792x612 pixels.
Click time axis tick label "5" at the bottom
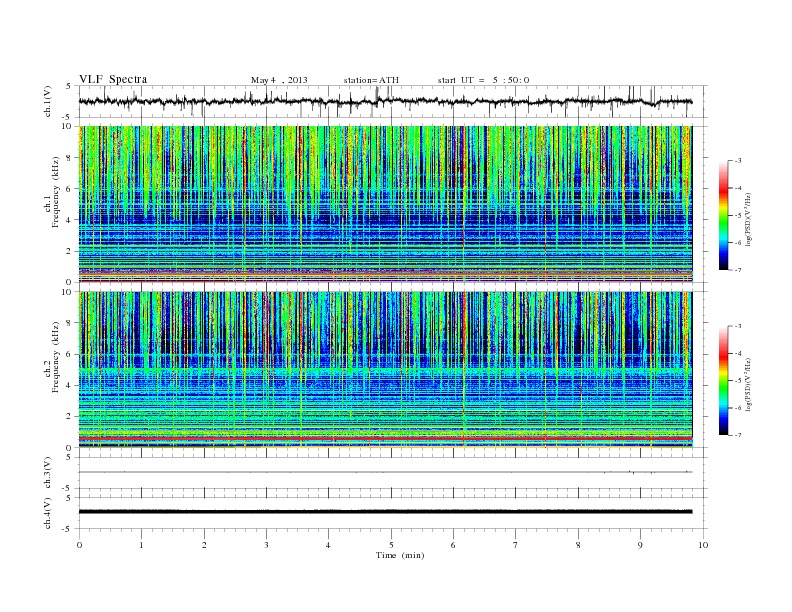[x=391, y=545]
